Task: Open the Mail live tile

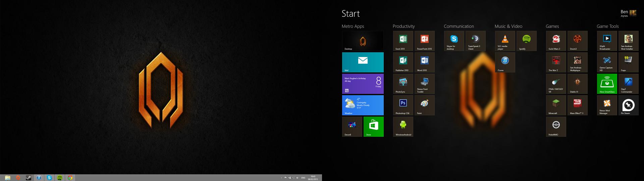Action: point(363,62)
